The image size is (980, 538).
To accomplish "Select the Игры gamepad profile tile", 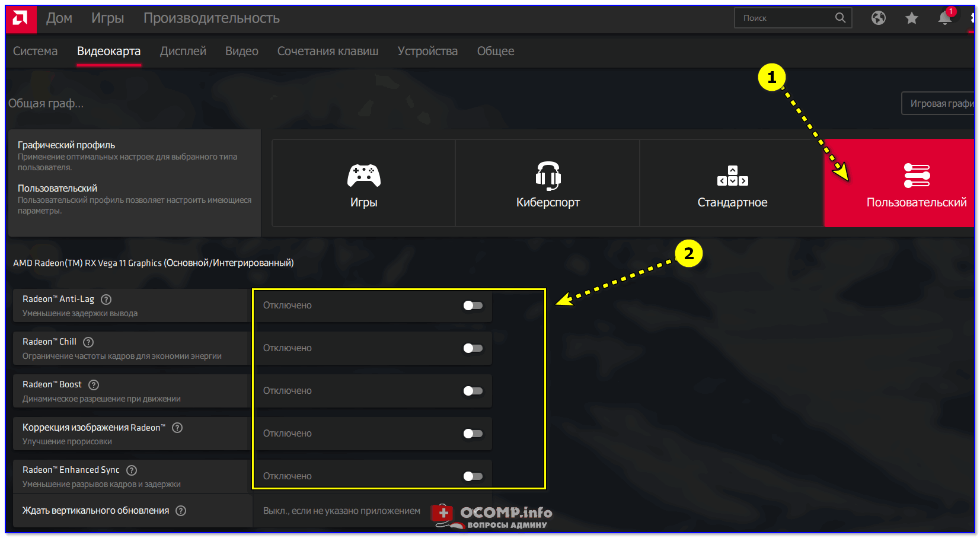I will tap(363, 184).
